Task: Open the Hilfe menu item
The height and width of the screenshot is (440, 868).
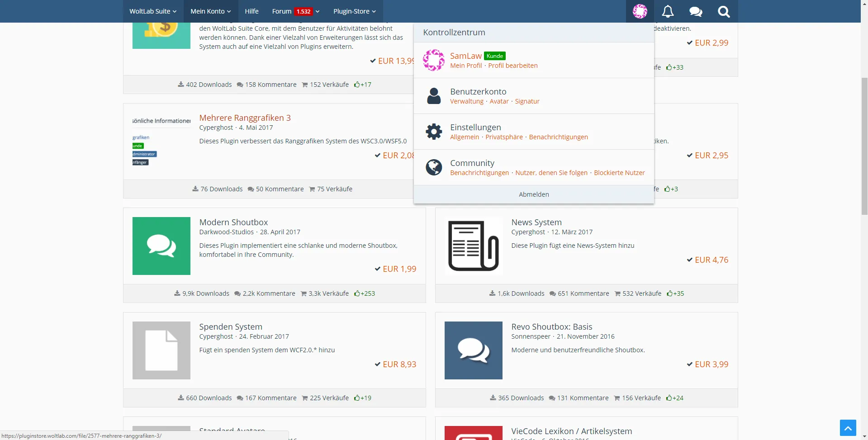Action: pos(251,11)
